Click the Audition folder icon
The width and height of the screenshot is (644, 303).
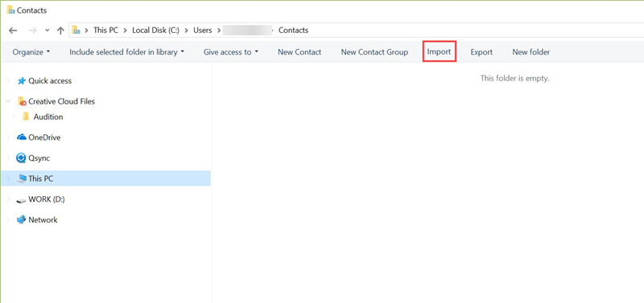click(26, 117)
